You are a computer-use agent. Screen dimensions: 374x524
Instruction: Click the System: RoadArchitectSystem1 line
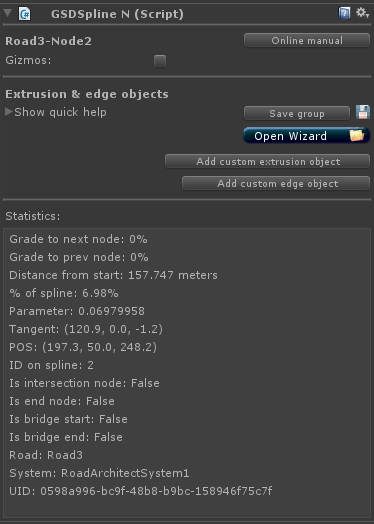coord(99,474)
